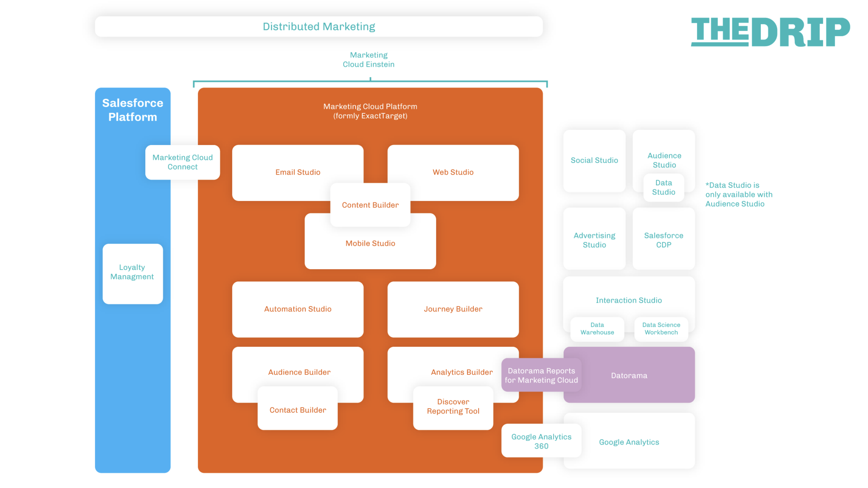The height and width of the screenshot is (488, 868).
Task: Click Contact Builder sub-item
Action: click(297, 410)
